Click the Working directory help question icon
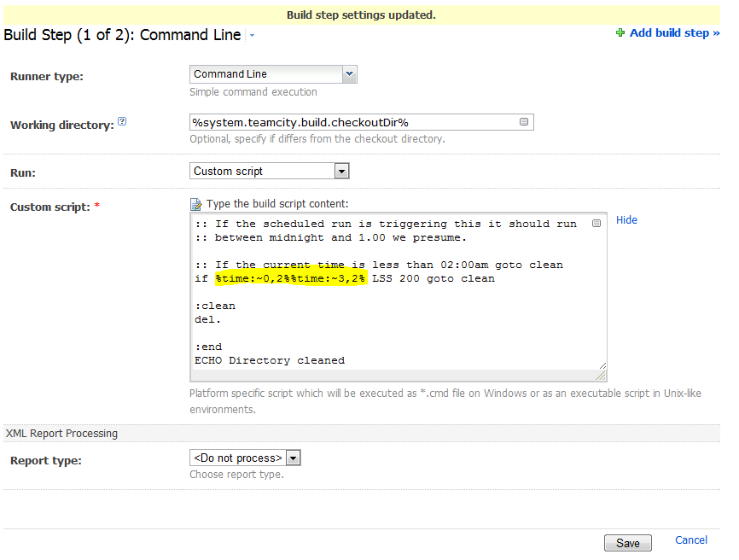Image resolution: width=739 pixels, height=560 pixels. [122, 121]
